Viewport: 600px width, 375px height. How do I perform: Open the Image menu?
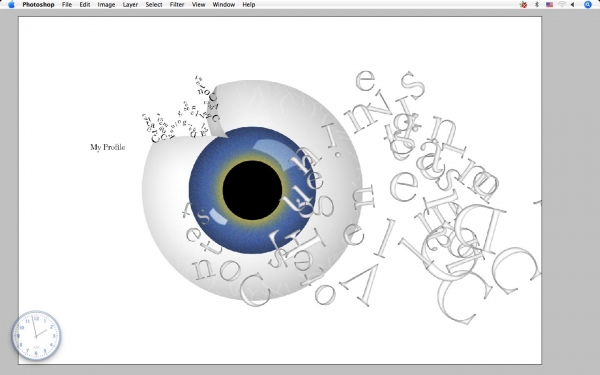[x=106, y=5]
